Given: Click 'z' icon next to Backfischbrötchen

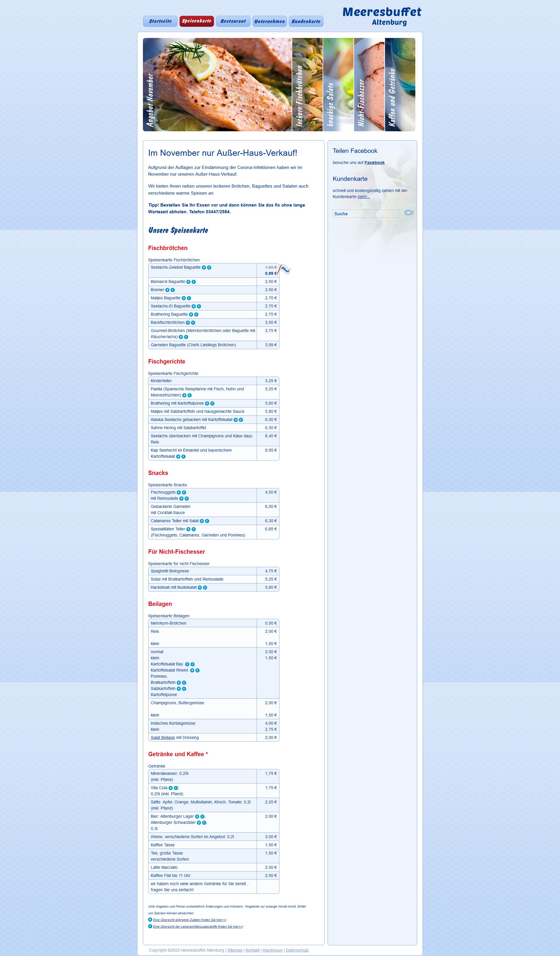Looking at the screenshot, I should pyautogui.click(x=193, y=322).
